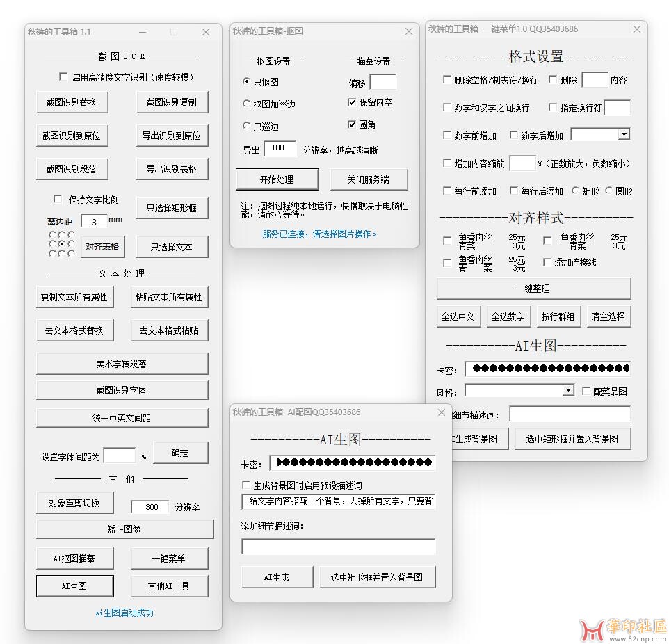Select the center radio in alignment grid
Viewport: 669px width, 644px height.
click(x=62, y=245)
